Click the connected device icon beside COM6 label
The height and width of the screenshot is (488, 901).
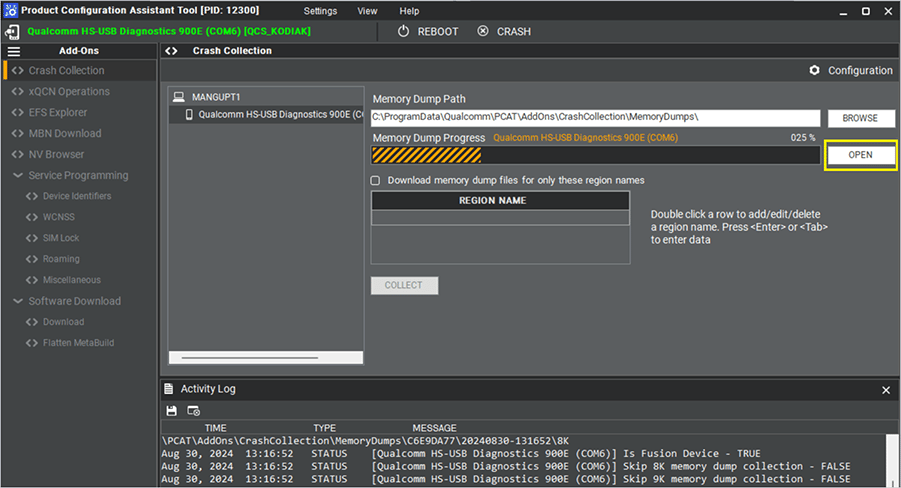(12, 32)
